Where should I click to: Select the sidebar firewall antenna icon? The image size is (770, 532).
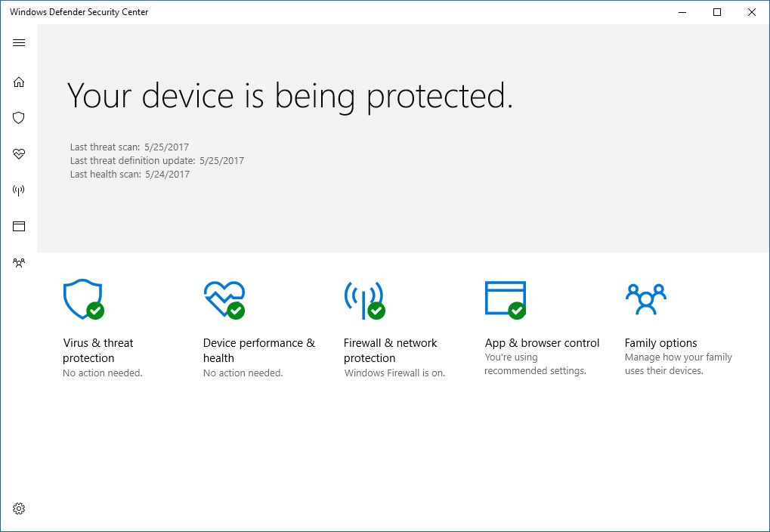19,190
